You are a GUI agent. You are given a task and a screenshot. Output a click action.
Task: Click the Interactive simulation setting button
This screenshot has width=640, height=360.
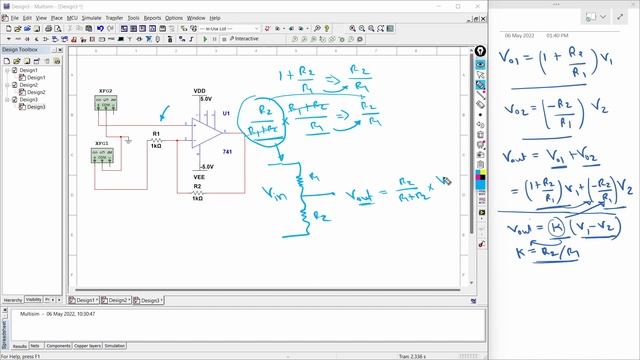[244, 39]
